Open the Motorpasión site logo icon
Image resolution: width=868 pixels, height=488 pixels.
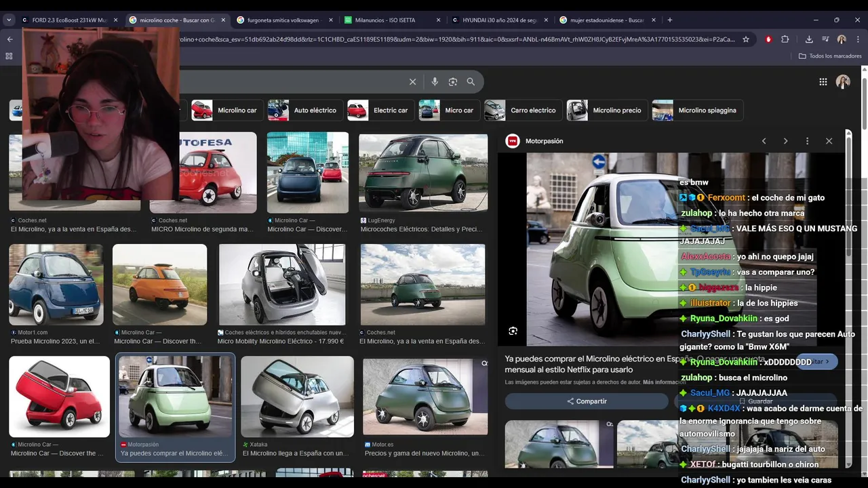(x=513, y=141)
